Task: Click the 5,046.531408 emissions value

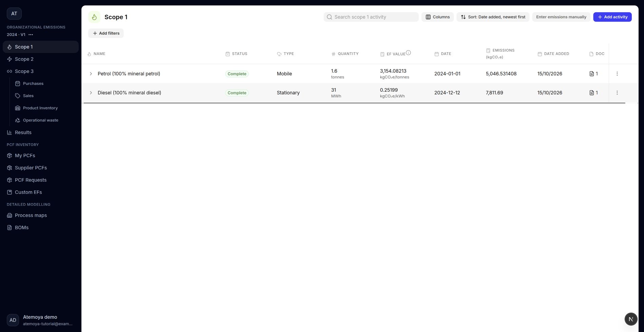Action: 501,74
